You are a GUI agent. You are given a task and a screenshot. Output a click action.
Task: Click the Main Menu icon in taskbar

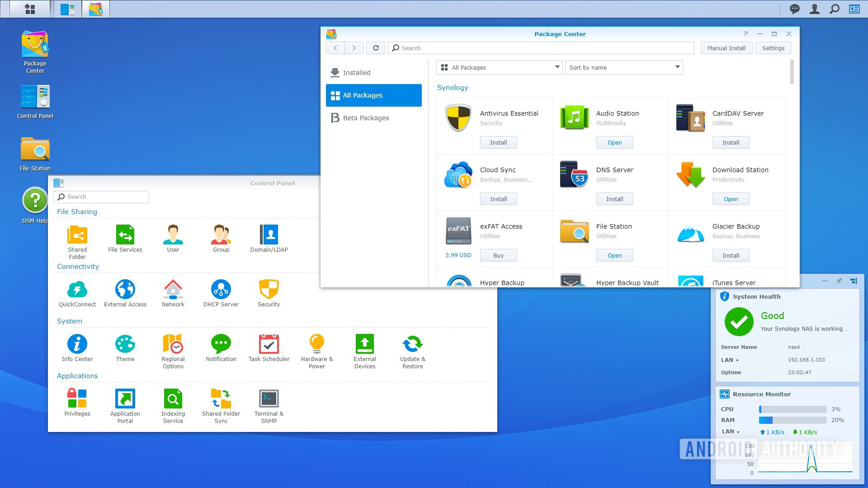point(30,9)
